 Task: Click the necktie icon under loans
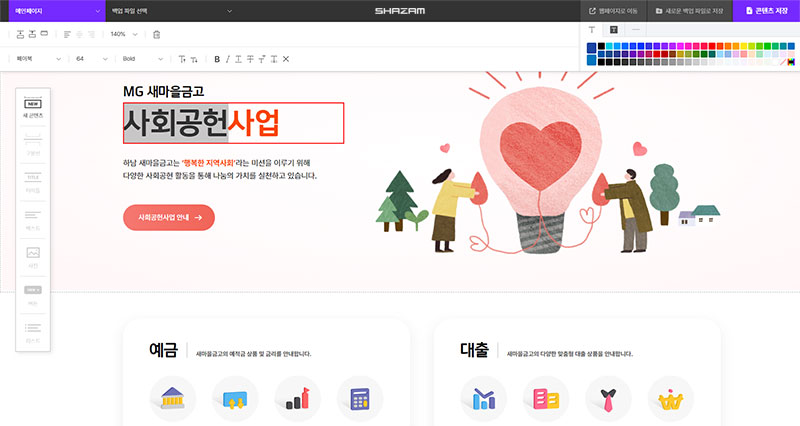click(608, 399)
